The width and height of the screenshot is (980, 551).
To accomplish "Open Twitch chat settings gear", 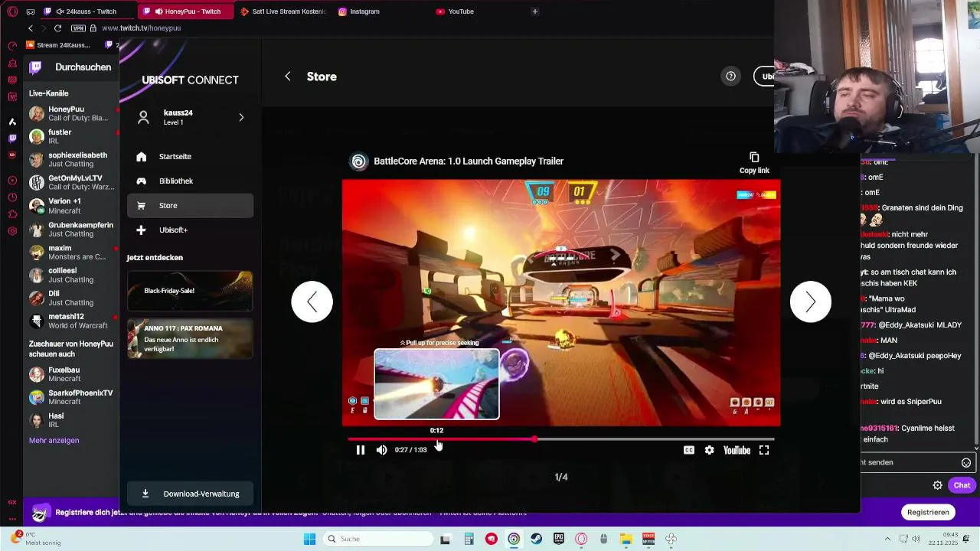I will click(x=937, y=485).
